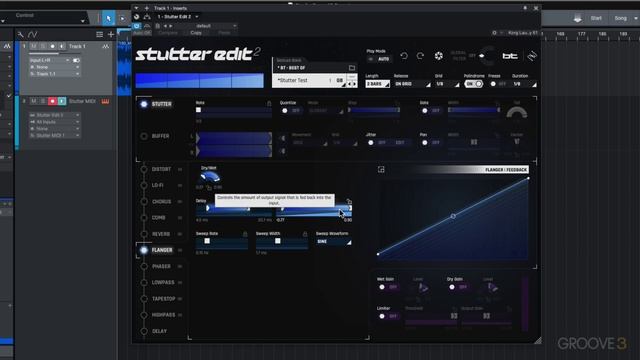Click the lock icon beside Sweep Rate

point(245,234)
